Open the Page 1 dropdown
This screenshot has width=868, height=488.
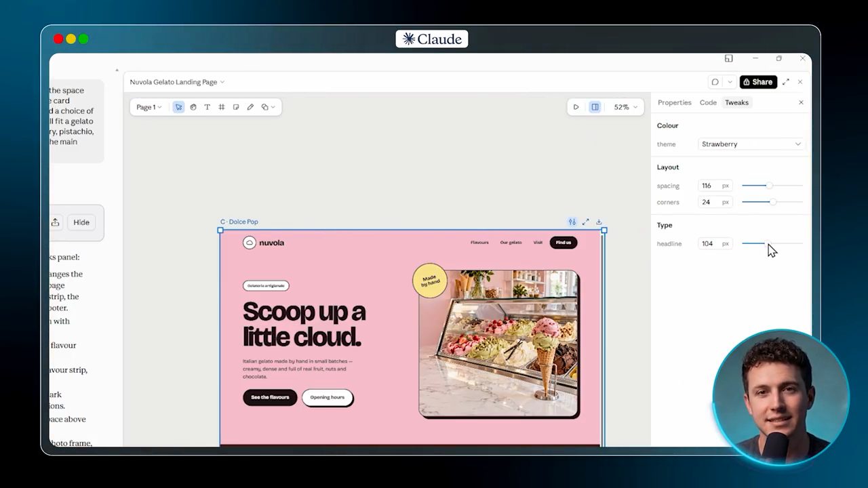(x=149, y=107)
